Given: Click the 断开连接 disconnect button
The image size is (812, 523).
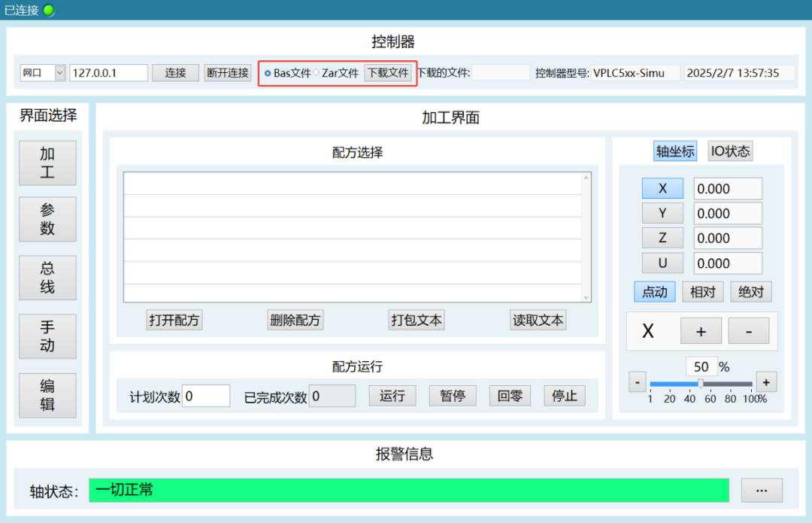Looking at the screenshot, I should (x=228, y=73).
